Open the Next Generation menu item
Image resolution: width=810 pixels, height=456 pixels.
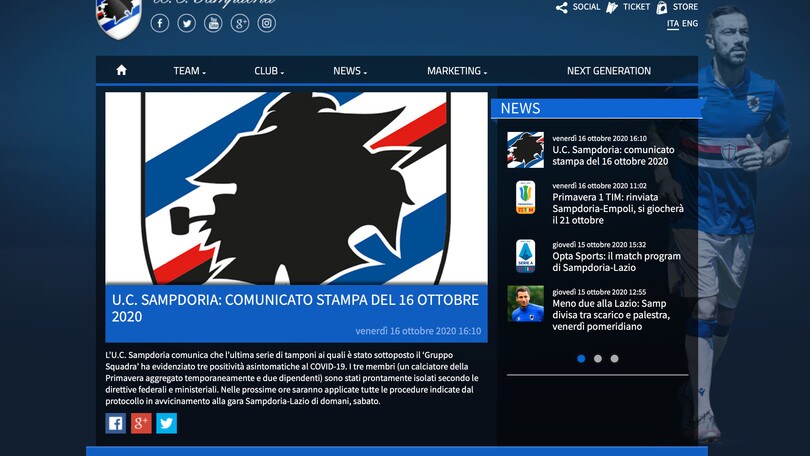609,71
